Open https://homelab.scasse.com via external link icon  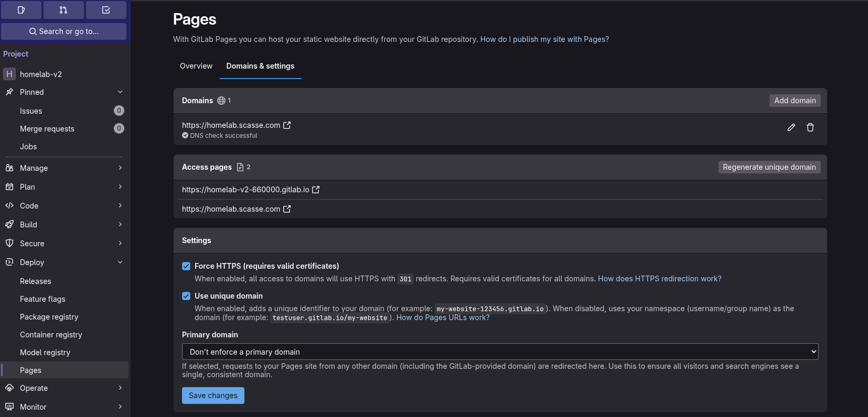coord(287,208)
